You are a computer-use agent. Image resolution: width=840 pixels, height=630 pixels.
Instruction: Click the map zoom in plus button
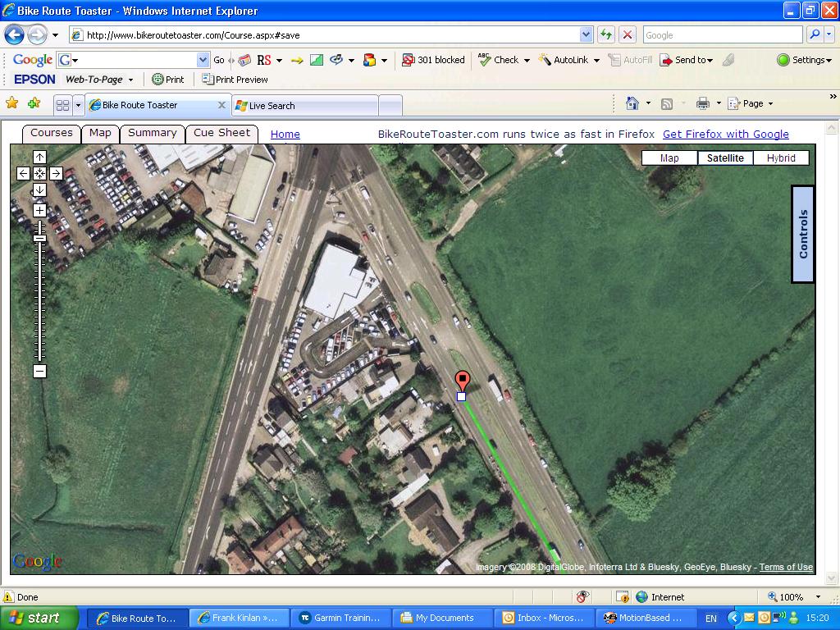[39, 210]
